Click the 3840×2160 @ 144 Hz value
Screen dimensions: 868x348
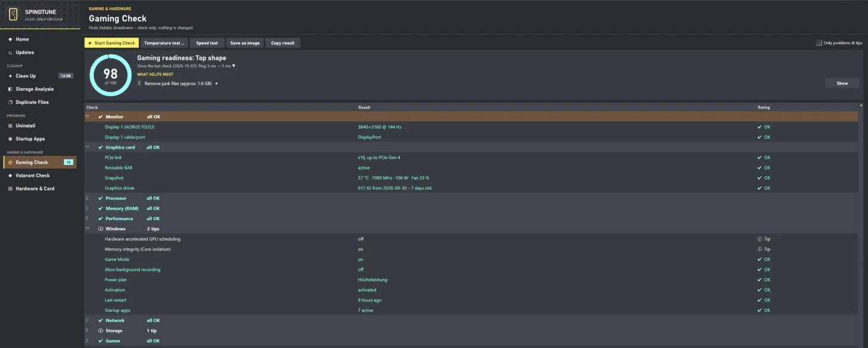(x=380, y=127)
